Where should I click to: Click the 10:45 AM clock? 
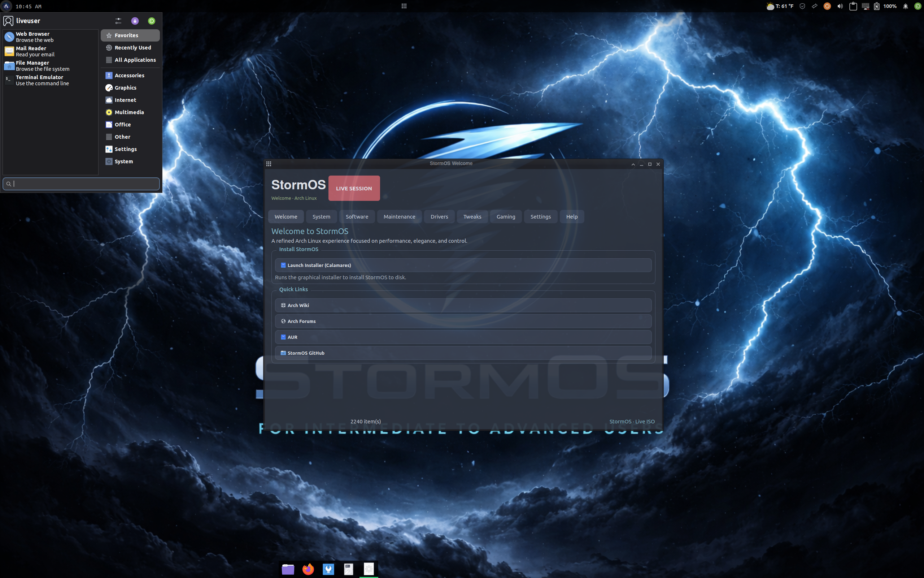[x=28, y=6]
